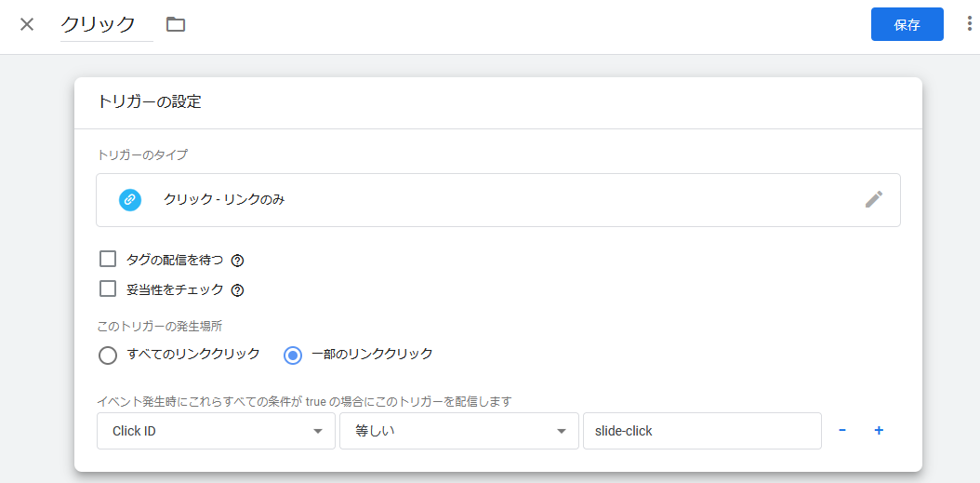Open the 等しい operator dropdown
This screenshot has width=980, height=483.
(x=459, y=431)
